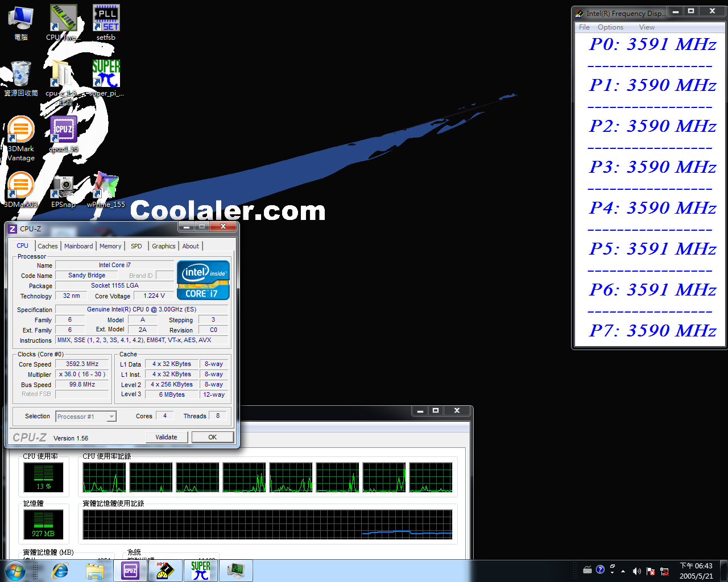
Task: Switch to the Caches tab
Action: (48, 246)
